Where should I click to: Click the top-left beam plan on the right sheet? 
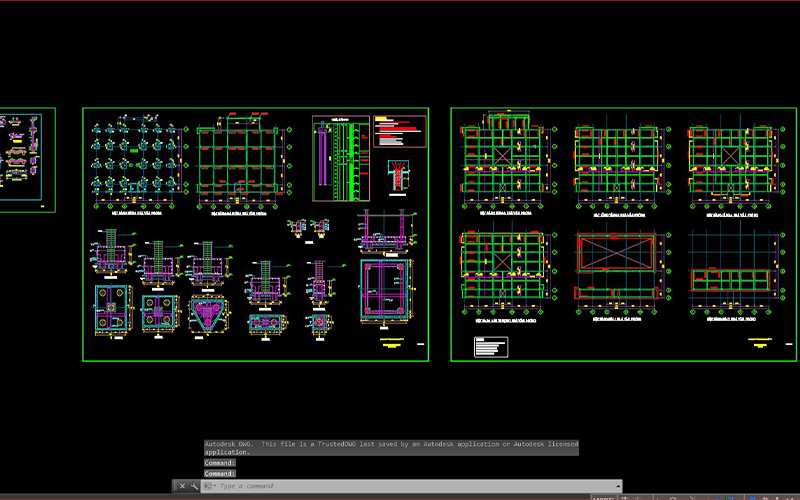click(x=504, y=162)
